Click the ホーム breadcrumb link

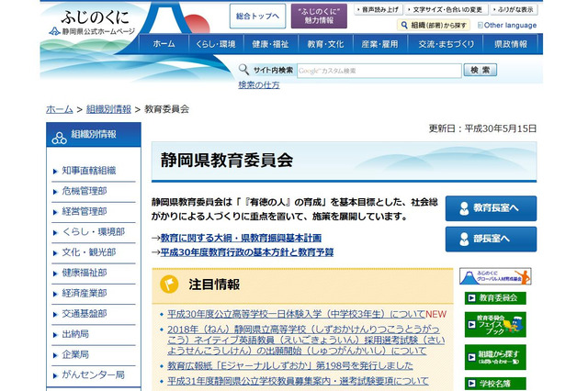[x=59, y=109]
